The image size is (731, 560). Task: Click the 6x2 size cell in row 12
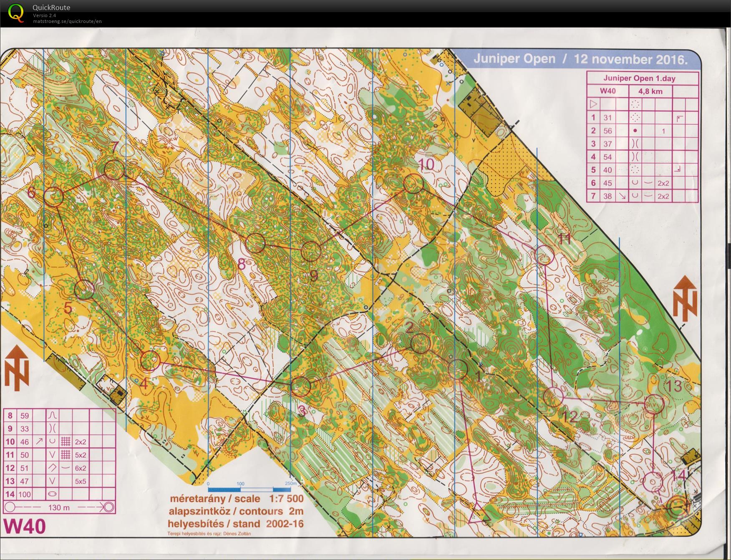click(81, 468)
